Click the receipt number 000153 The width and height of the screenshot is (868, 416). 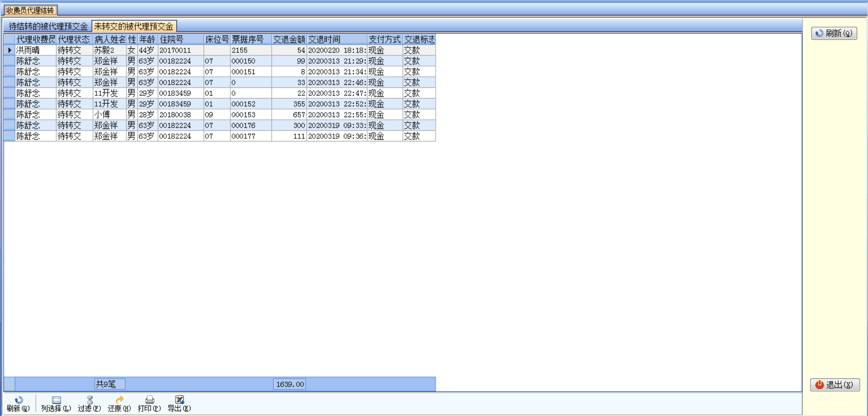[251, 115]
